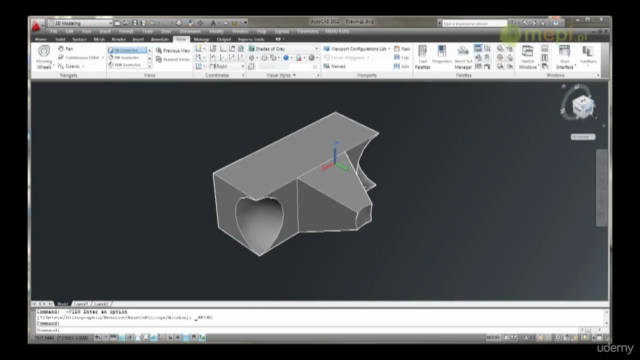The image size is (640, 360).
Task: Open the Right UCS dropdown in Coordinates
Action: tap(227, 66)
